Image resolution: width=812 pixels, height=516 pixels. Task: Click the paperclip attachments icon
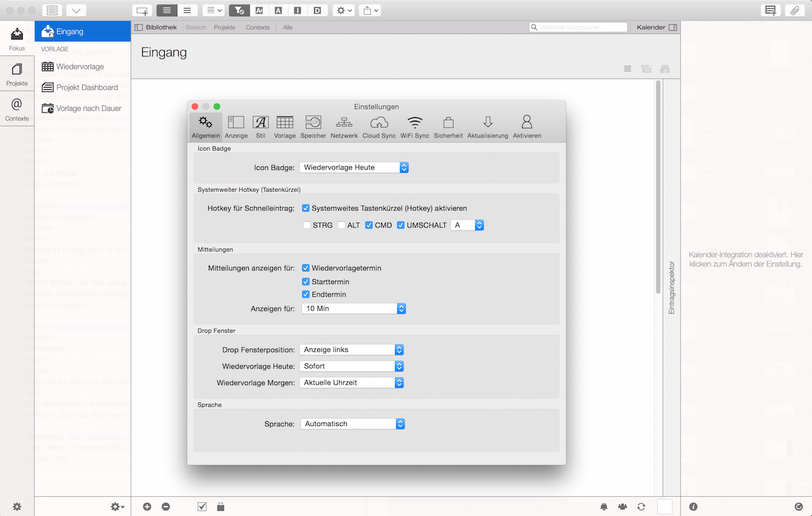coord(795,10)
